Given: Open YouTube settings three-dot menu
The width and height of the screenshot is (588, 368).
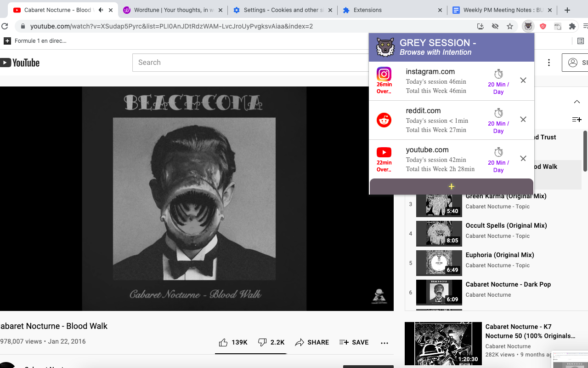Looking at the screenshot, I should [549, 63].
